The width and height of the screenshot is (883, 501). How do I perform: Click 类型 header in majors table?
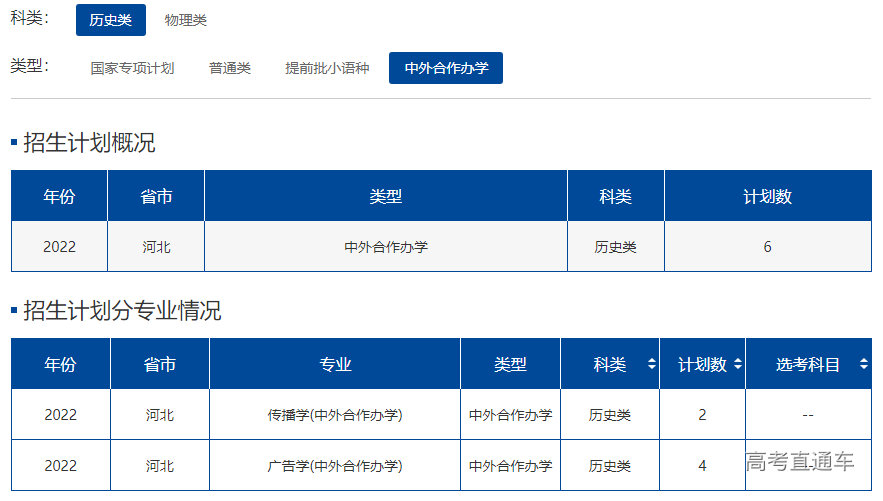click(x=510, y=364)
